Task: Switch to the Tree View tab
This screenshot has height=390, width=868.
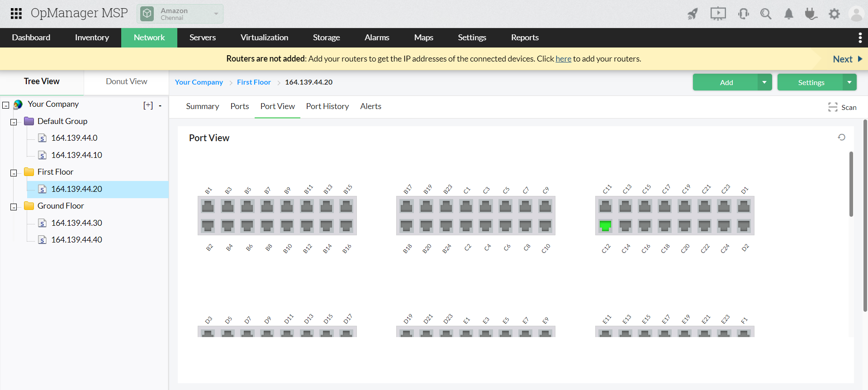Action: click(x=42, y=81)
